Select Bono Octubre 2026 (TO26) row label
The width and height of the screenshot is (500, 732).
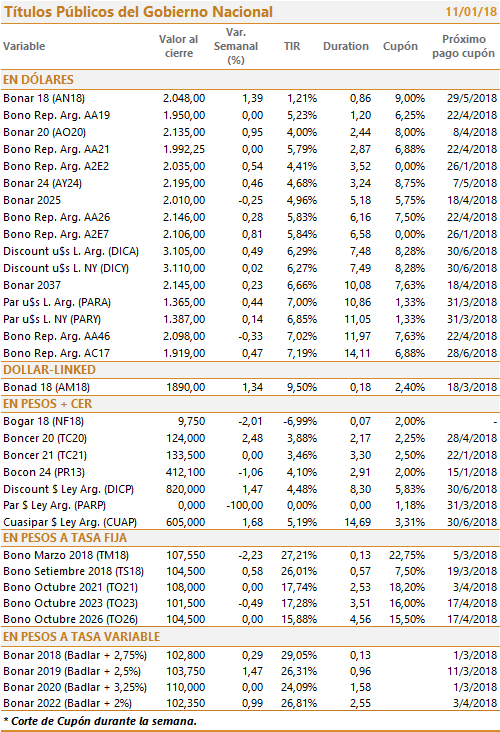[x=70, y=619]
